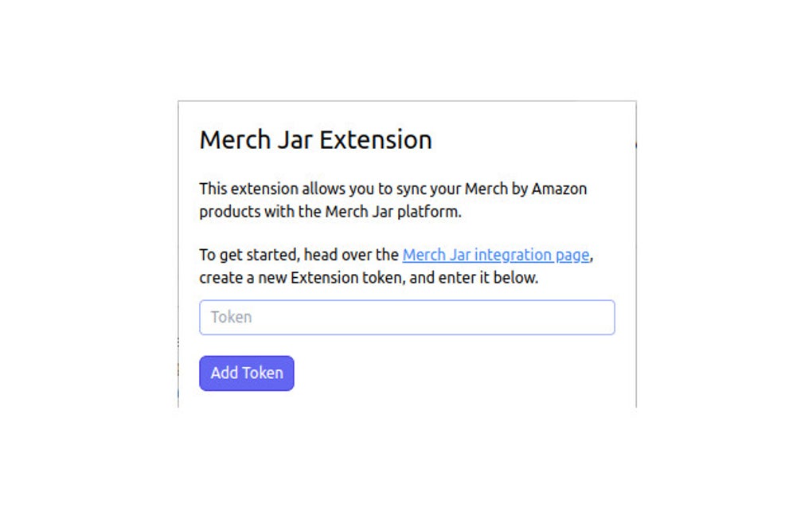
Task: Click the Merch Jar Extension heading
Action: (x=315, y=139)
